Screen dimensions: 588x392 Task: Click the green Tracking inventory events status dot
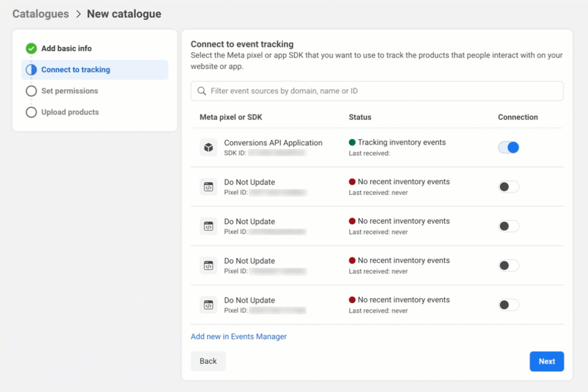[353, 142]
